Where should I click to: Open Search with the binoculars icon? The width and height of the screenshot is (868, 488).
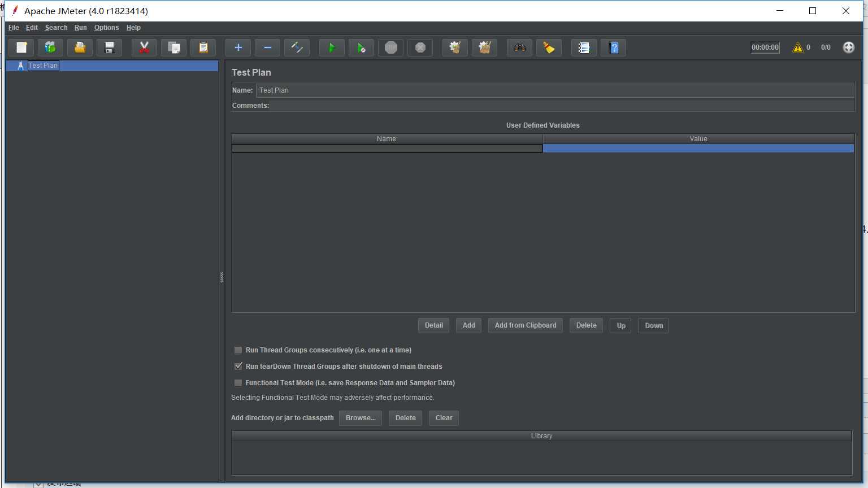click(x=519, y=48)
